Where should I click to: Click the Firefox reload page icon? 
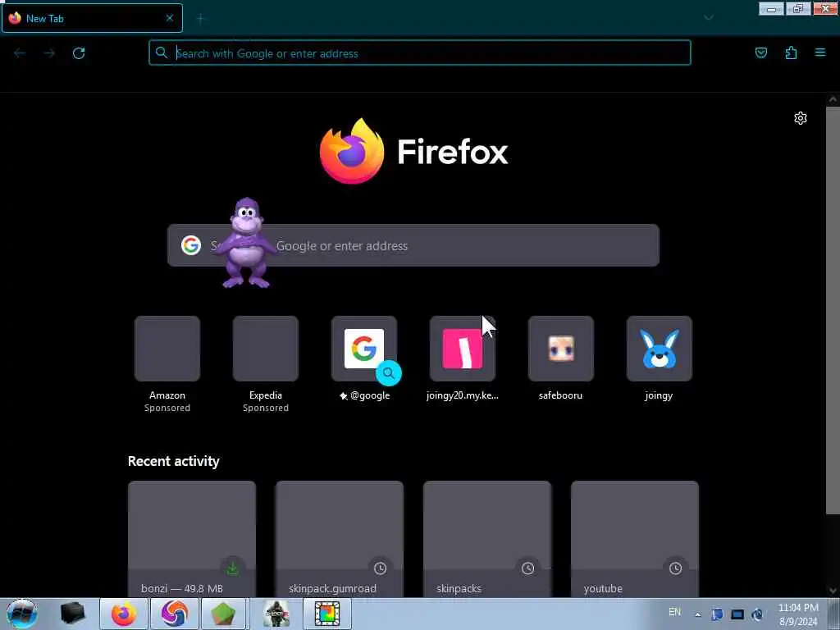(79, 53)
